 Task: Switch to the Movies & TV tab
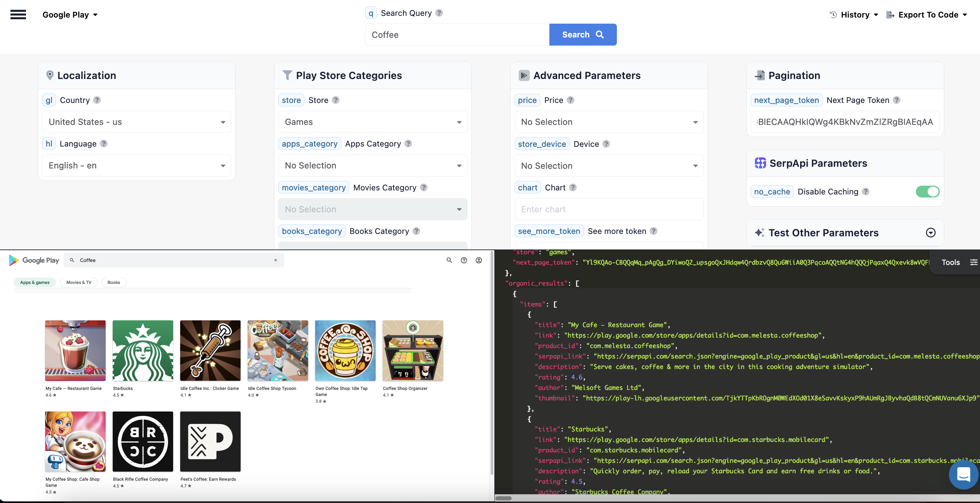tap(78, 282)
